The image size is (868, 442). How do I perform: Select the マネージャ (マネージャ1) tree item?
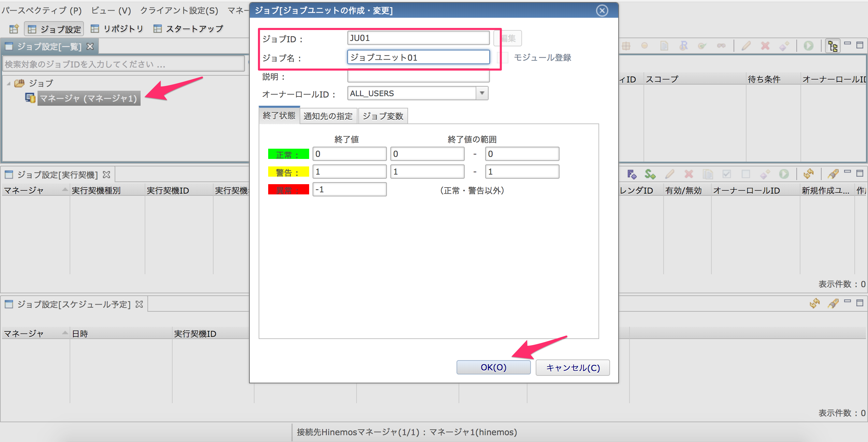pos(88,99)
